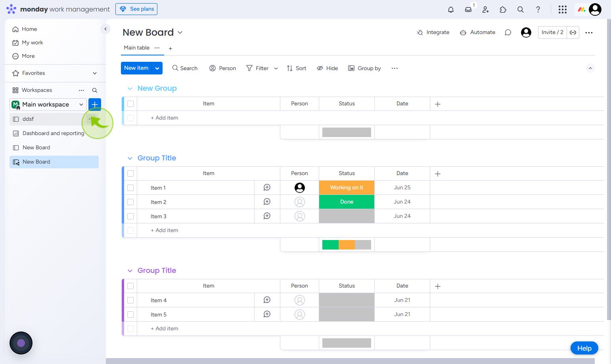The height and width of the screenshot is (364, 611).
Task: Open the apps marketplace puzzle icon
Action: click(503, 10)
